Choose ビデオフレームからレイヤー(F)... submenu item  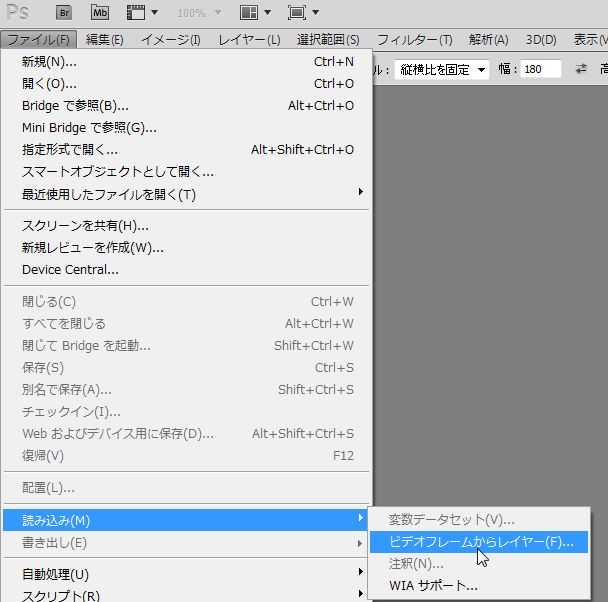(x=479, y=542)
